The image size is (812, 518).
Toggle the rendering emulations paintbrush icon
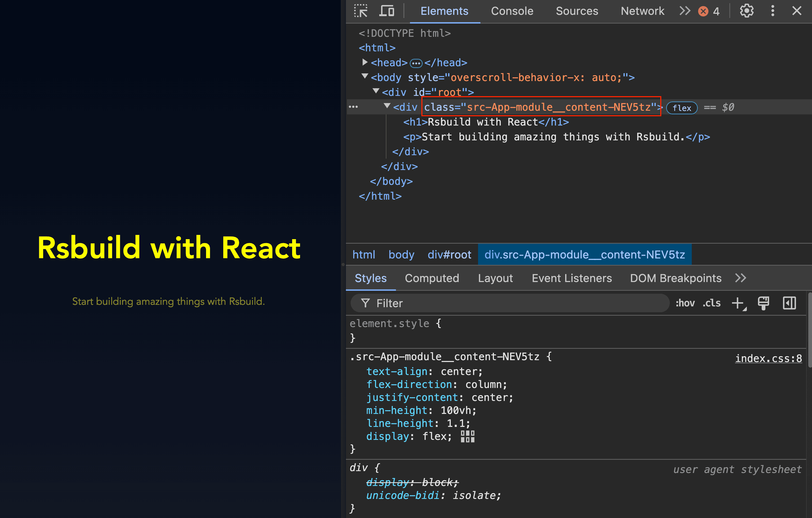[x=764, y=303]
